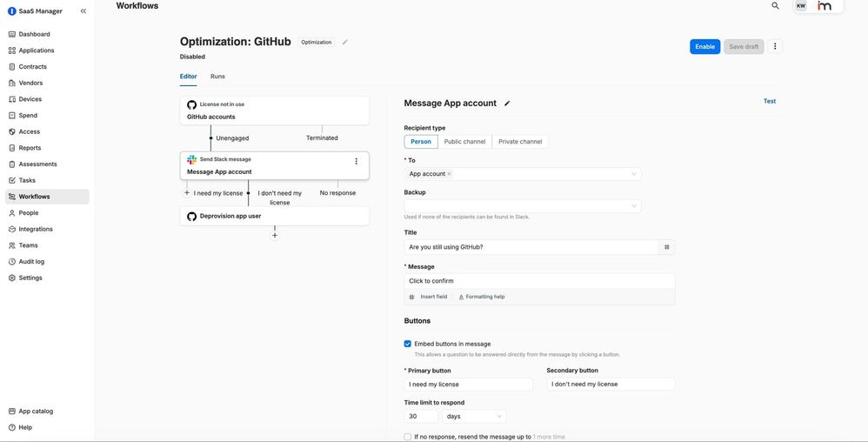
Task: Open Integrations in the sidebar
Action: (36, 229)
